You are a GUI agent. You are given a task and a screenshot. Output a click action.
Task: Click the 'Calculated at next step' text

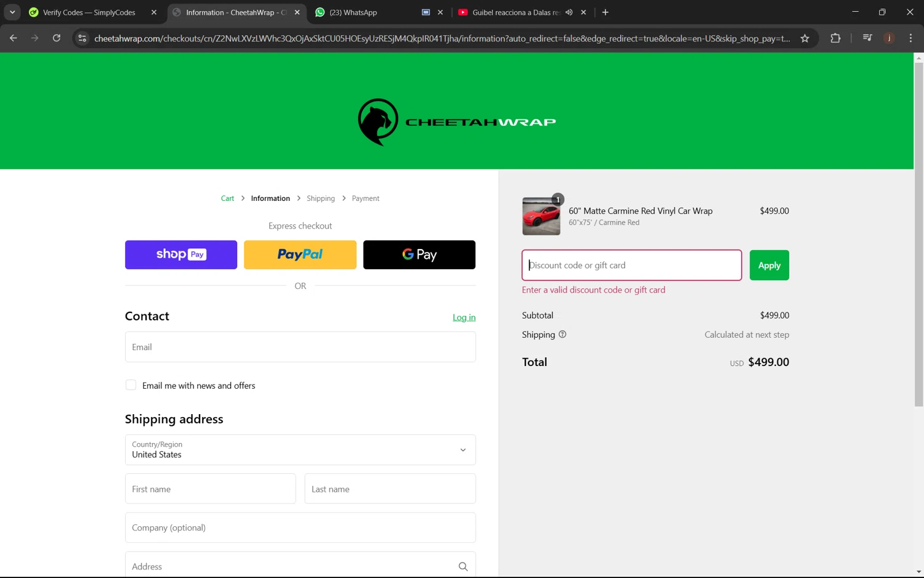[747, 335]
